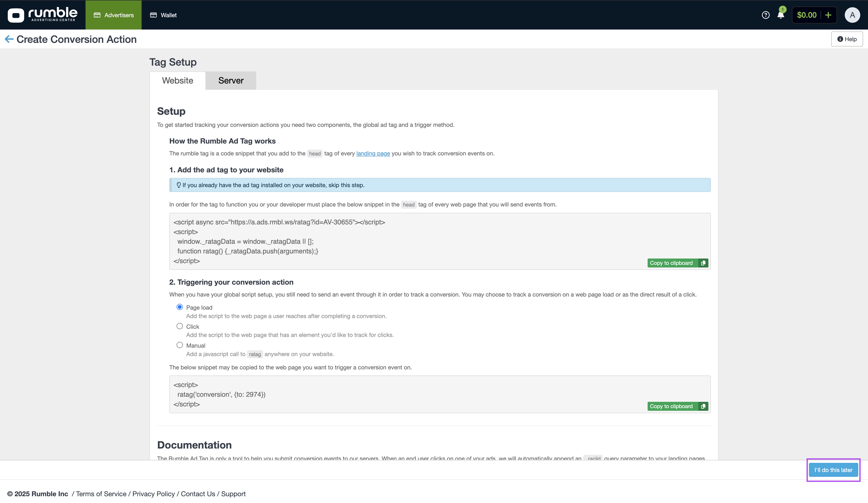Switch to the Server tab
The image size is (868, 503).
coord(231,81)
